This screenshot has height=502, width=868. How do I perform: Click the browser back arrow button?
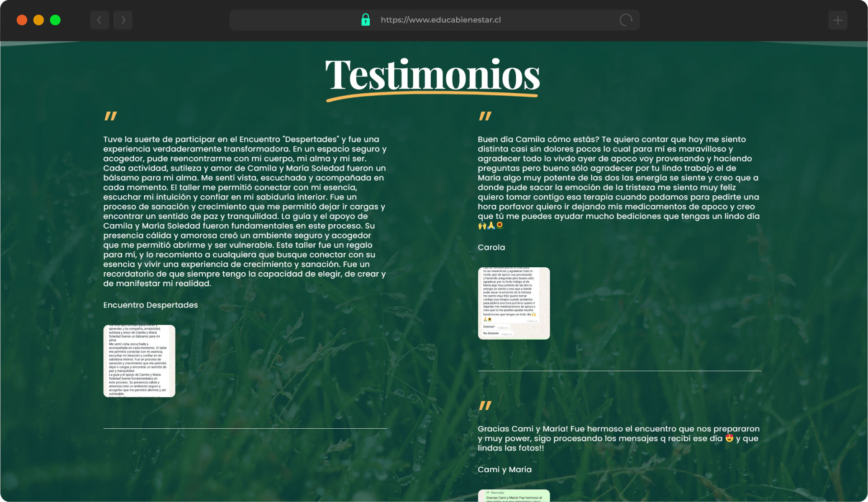click(x=99, y=20)
